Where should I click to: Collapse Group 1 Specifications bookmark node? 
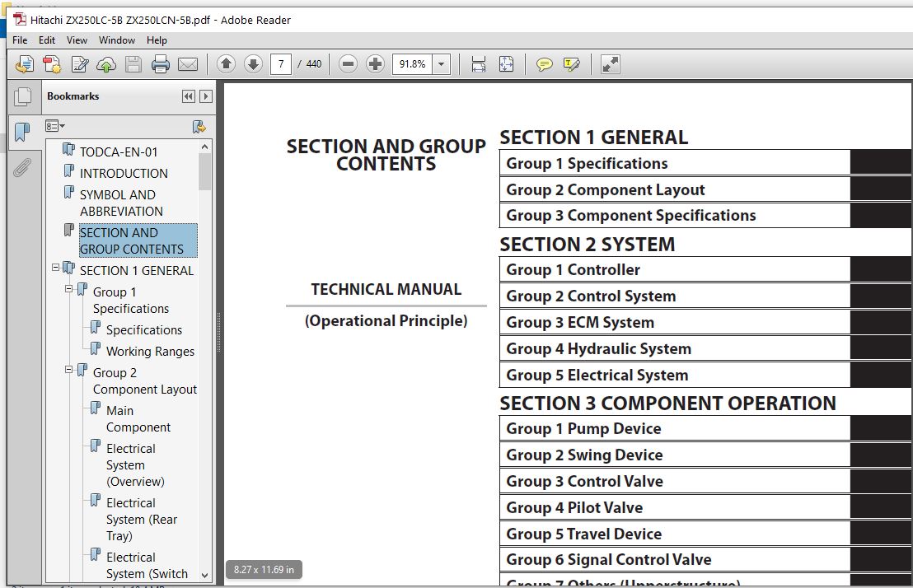click(68, 289)
